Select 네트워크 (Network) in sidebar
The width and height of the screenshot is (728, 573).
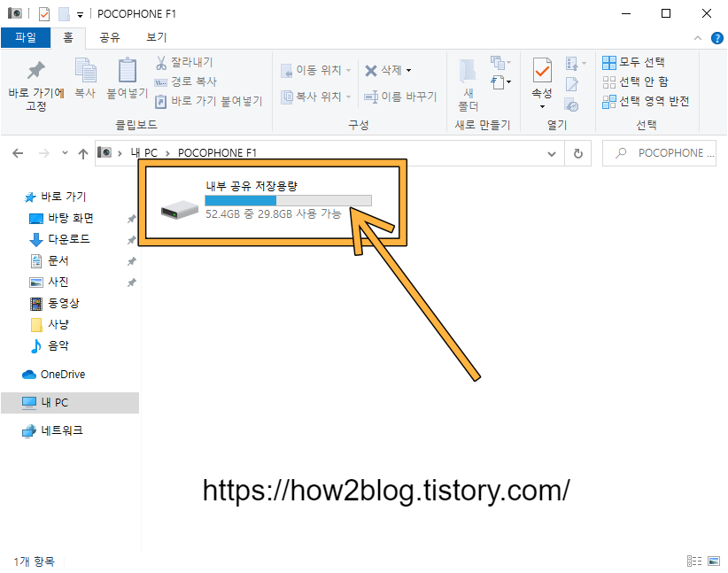(x=52, y=431)
